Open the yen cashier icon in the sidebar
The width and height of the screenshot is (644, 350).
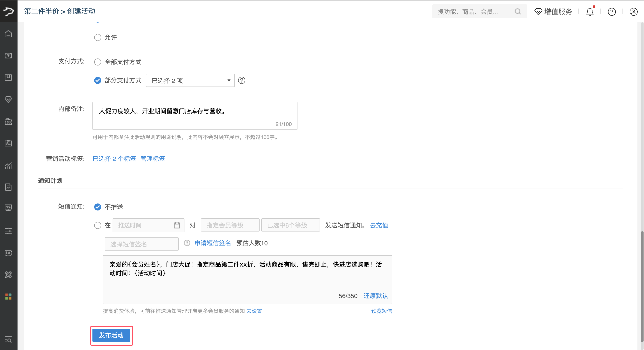pos(9,55)
